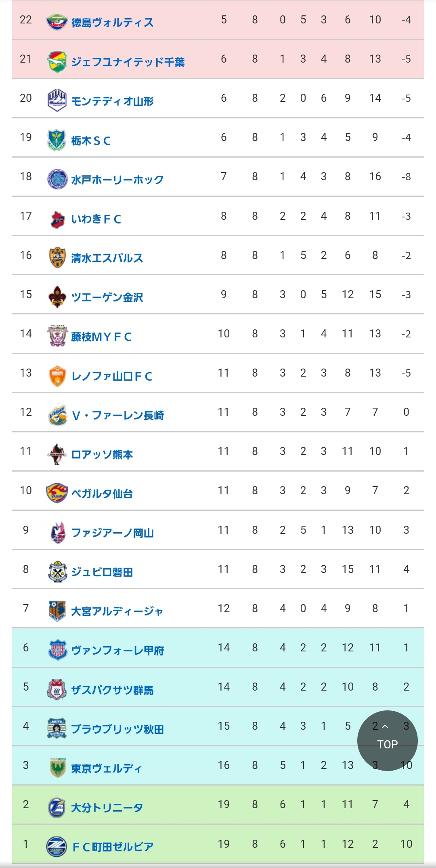
Task: Tap the 清水エスパルス orange crest
Action: coord(57,257)
